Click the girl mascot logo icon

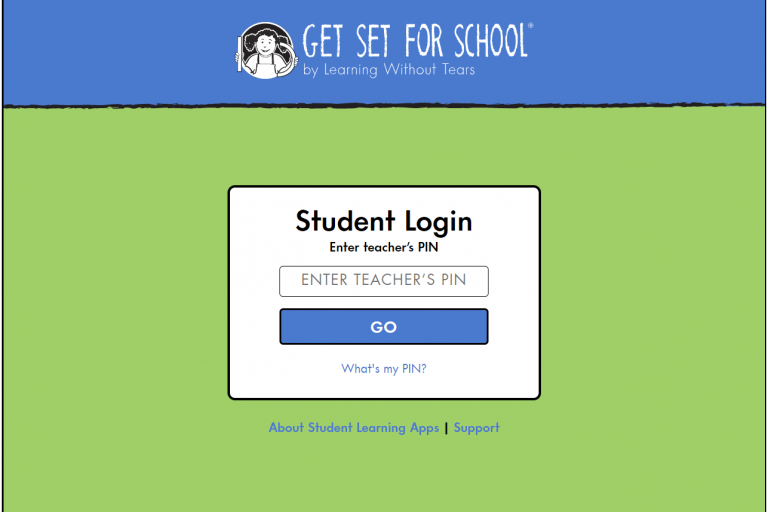(x=266, y=50)
